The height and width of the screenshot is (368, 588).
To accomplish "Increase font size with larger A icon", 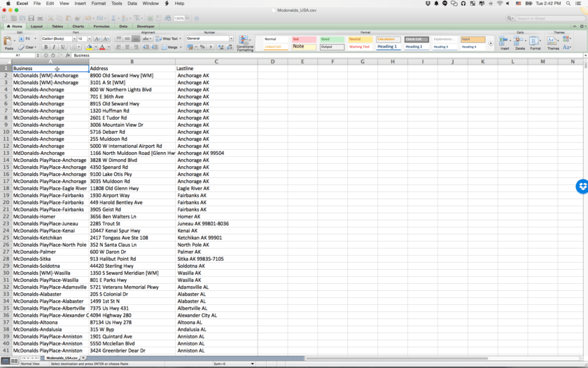I will coord(97,39).
